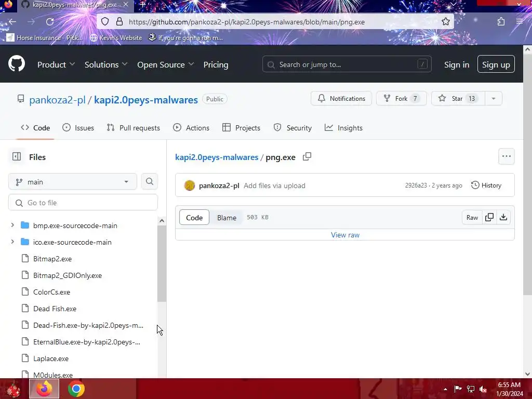Viewport: 532px width, 399px height.
Task: Expand the Solutions menu
Action: [106, 64]
